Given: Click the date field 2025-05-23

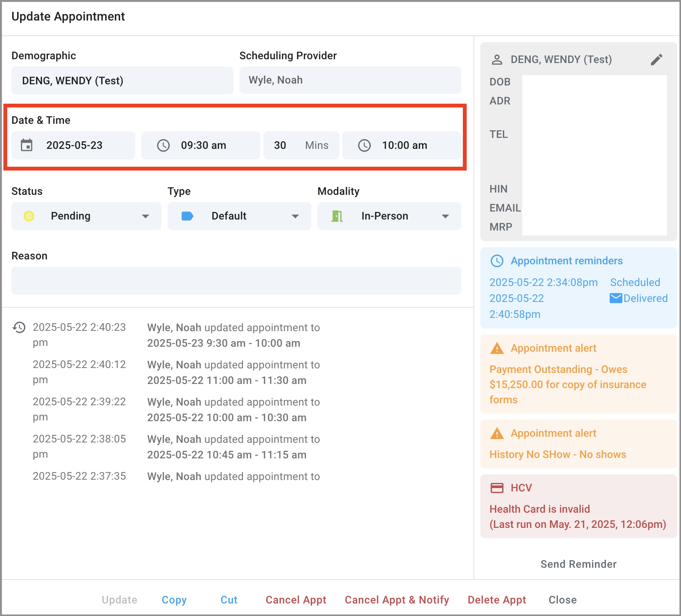Looking at the screenshot, I should point(73,145).
